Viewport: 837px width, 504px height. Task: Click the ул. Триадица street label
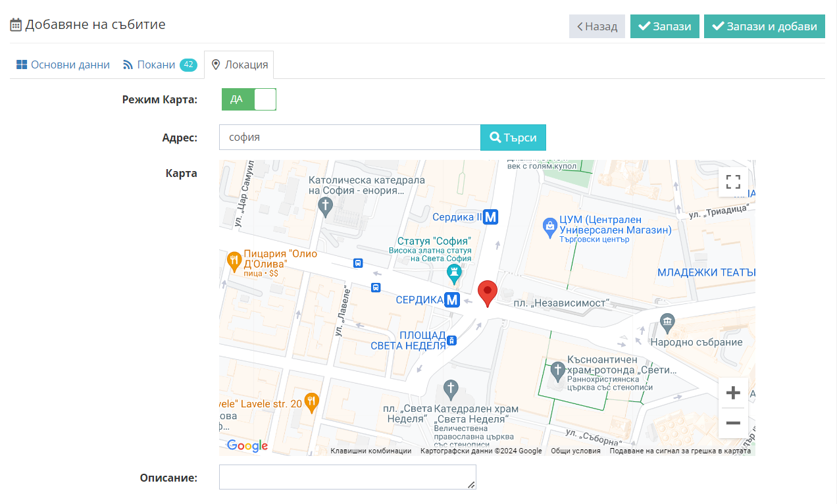point(720,211)
